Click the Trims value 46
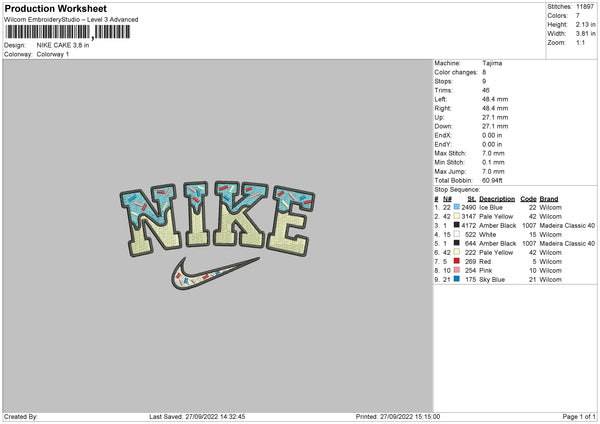Screen dimensions: 600x424 pos(486,90)
